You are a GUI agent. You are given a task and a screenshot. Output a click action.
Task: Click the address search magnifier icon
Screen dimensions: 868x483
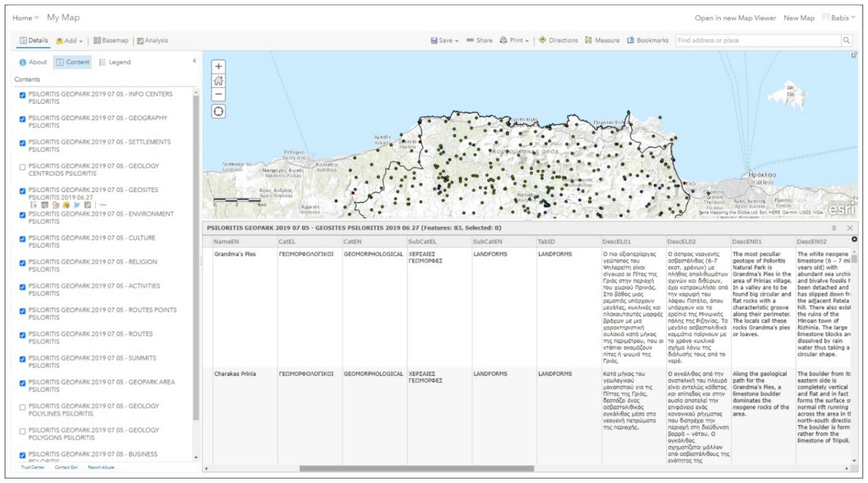pyautogui.click(x=846, y=41)
